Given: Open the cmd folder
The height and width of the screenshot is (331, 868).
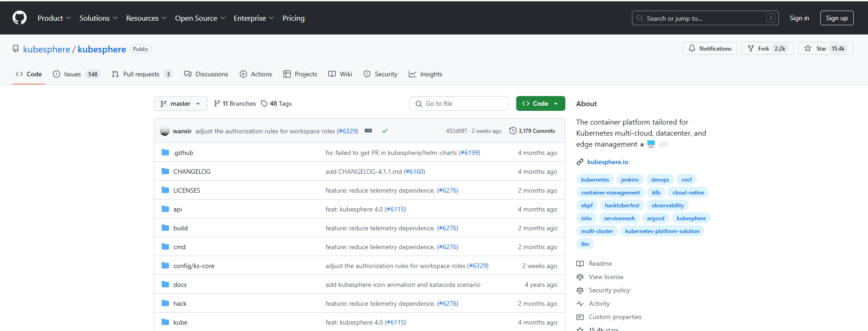Looking at the screenshot, I should point(180,247).
